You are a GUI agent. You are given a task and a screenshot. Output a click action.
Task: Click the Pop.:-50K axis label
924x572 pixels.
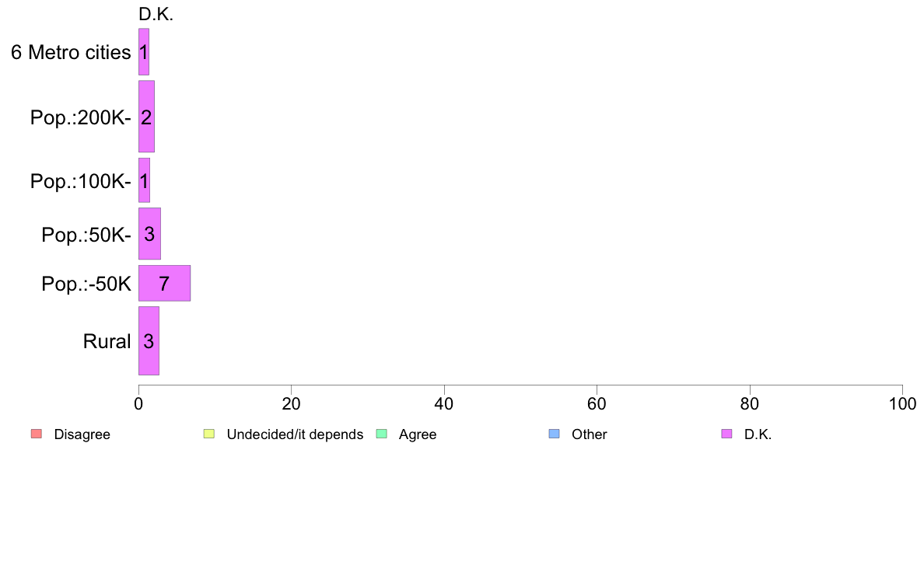(x=86, y=284)
